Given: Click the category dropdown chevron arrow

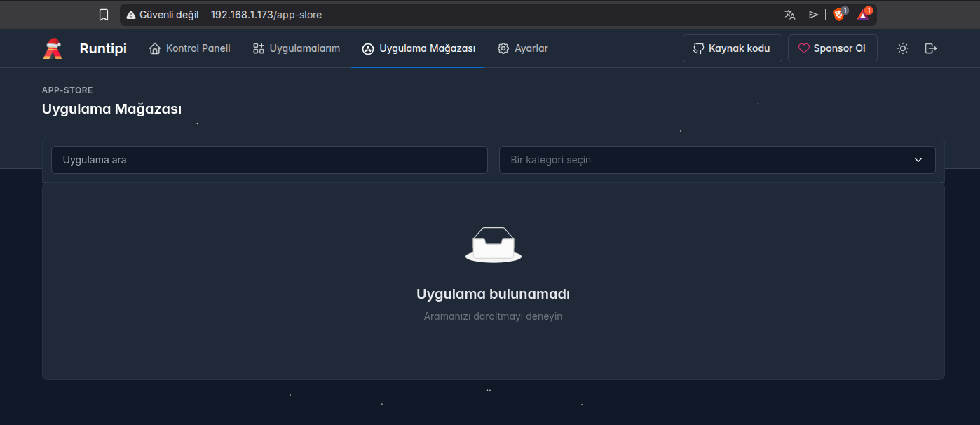Looking at the screenshot, I should [x=918, y=160].
